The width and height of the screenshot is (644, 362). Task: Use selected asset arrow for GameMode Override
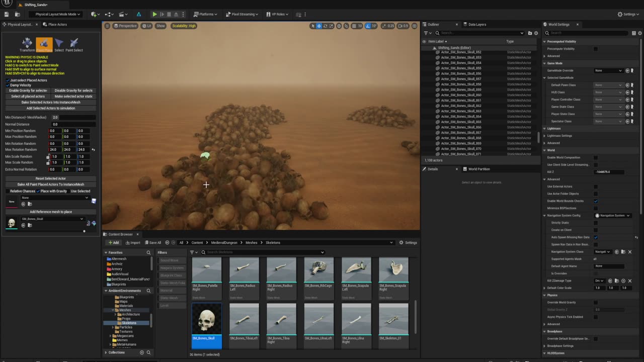627,71
